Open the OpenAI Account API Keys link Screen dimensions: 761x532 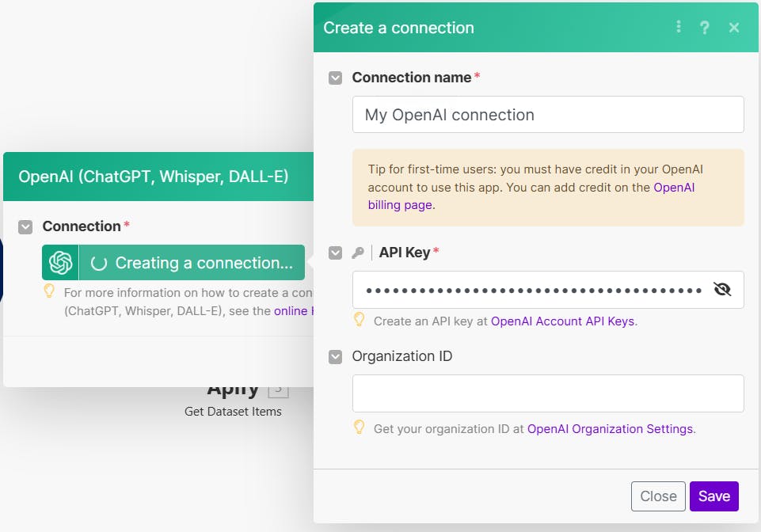coord(562,321)
